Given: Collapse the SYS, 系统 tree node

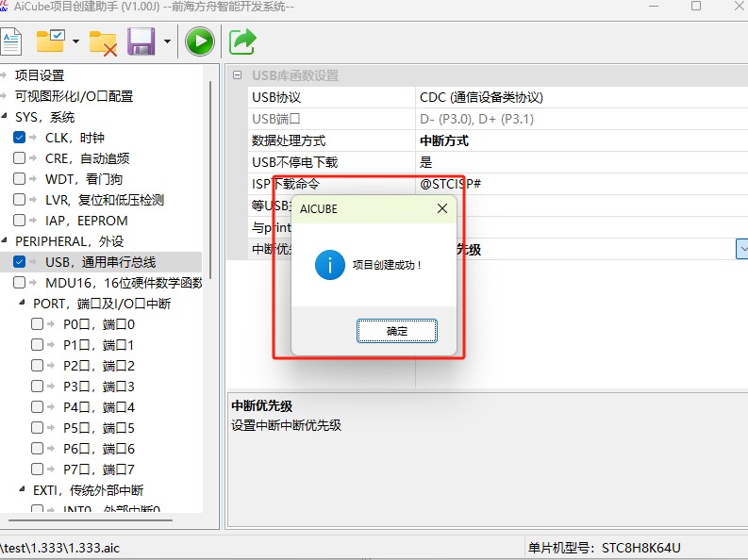Looking at the screenshot, I should [5, 116].
